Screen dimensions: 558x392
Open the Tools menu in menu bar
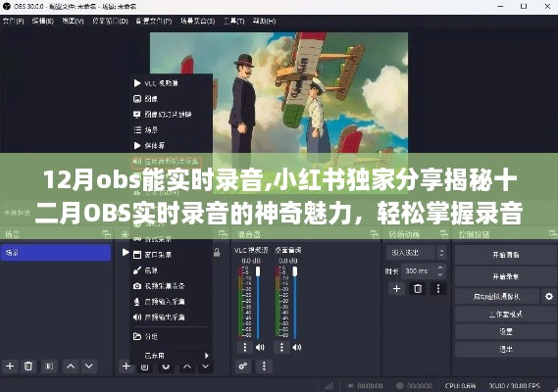pos(233,21)
